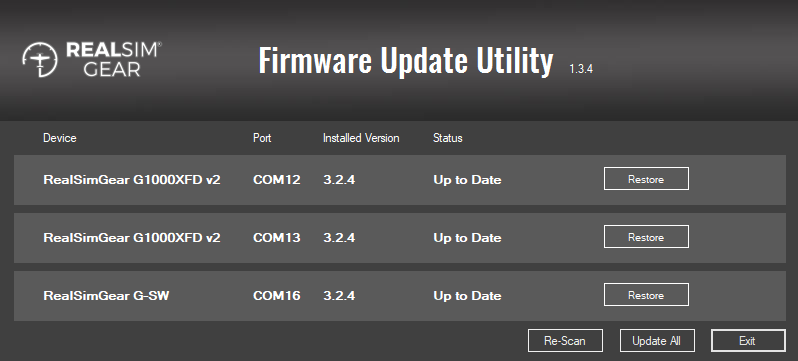Select the Status column header
798x361 pixels.
click(x=447, y=138)
